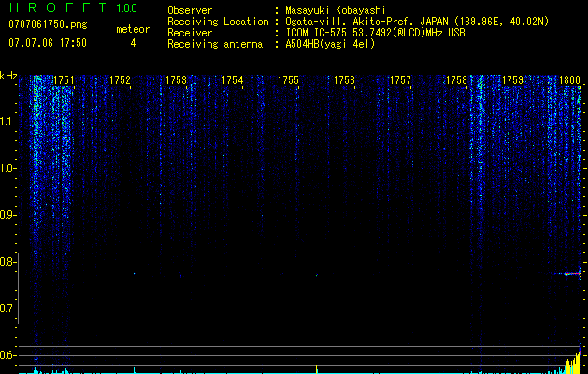The image size is (588, 374).
Task: Click the name Masayuki Kobayashi
Action: tap(335, 10)
